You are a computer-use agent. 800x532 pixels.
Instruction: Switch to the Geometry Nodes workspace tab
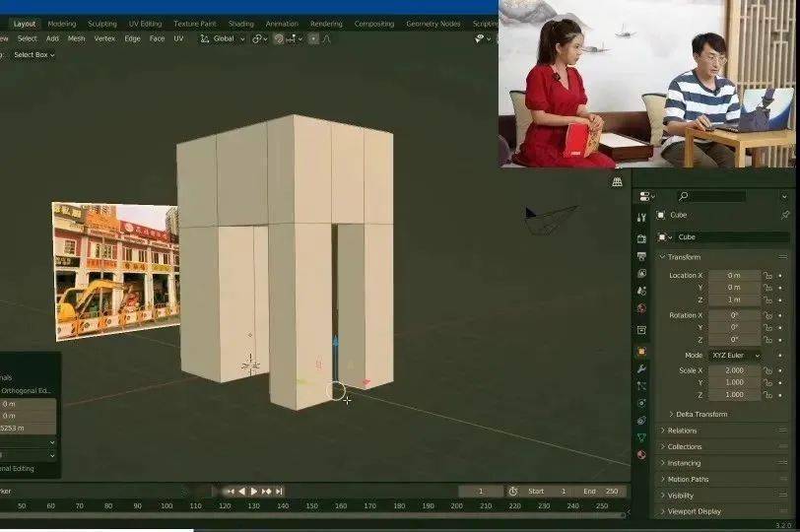[x=433, y=24]
